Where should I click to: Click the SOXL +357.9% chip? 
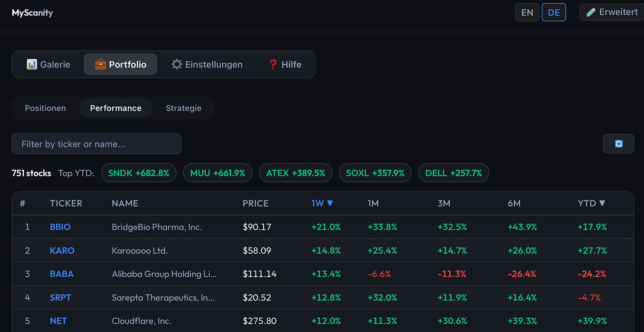point(375,173)
